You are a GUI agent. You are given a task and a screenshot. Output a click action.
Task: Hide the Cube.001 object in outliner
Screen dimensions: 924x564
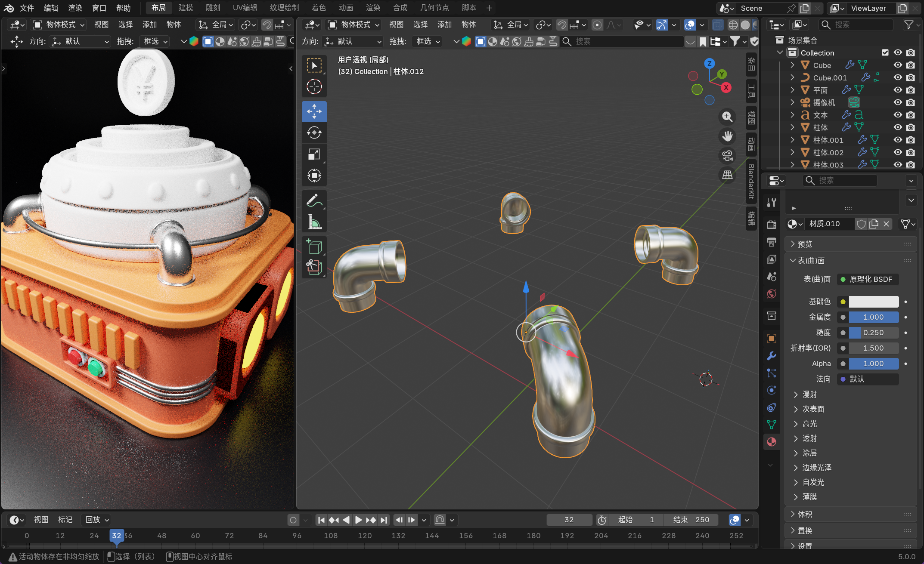(898, 77)
